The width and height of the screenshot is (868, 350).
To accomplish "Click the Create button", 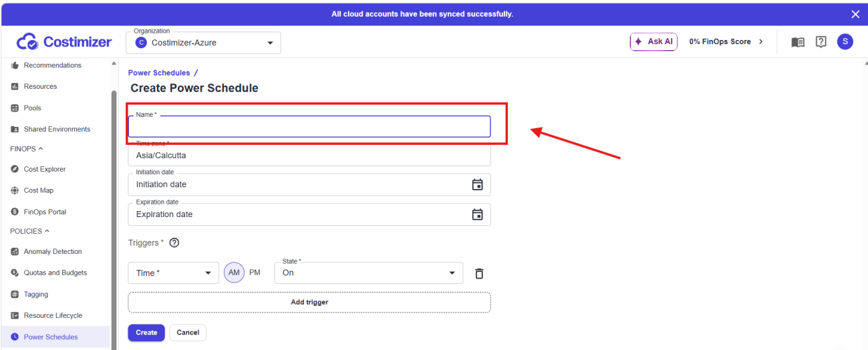I will tap(146, 333).
